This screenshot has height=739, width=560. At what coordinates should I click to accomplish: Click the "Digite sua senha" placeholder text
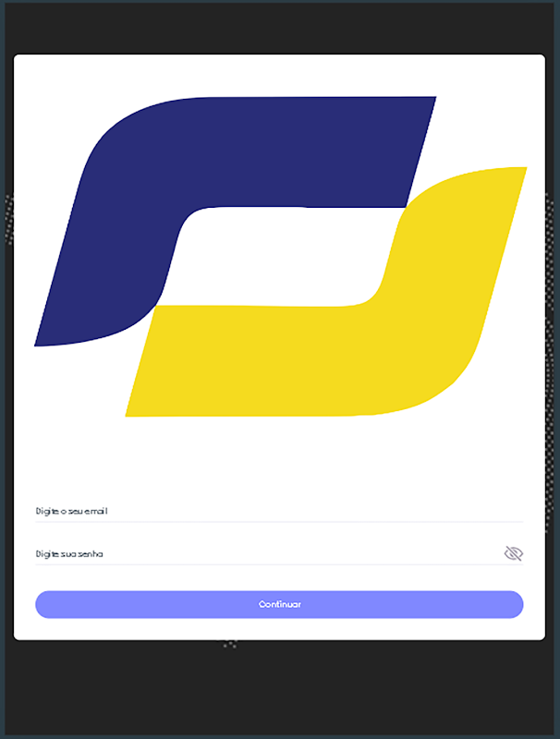coord(69,553)
